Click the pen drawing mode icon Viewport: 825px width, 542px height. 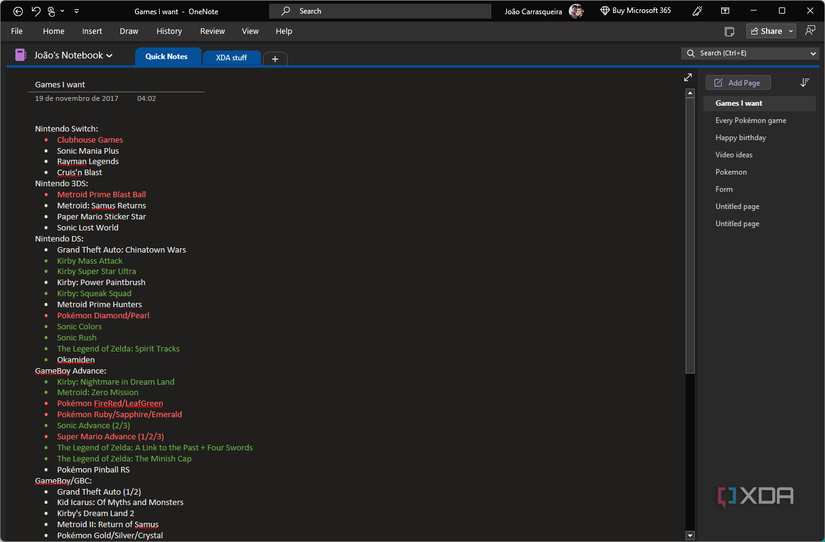[698, 11]
